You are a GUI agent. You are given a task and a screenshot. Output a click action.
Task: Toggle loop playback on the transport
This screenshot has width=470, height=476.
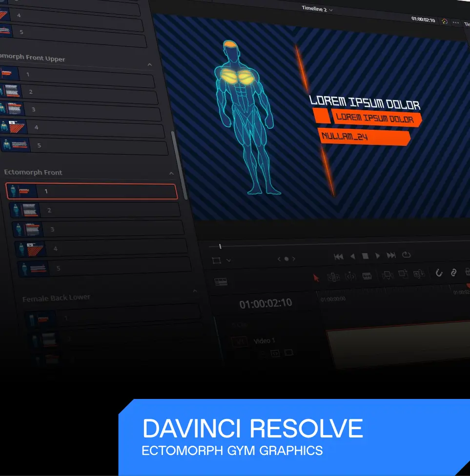tap(406, 255)
